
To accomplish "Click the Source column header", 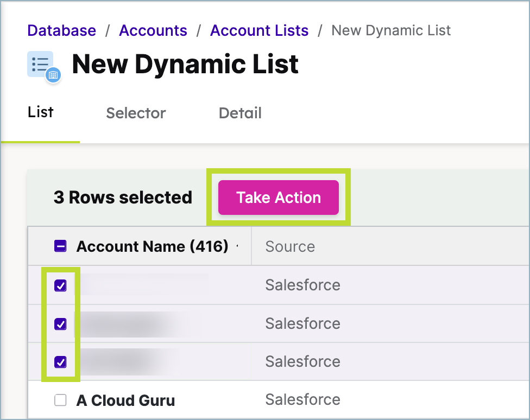I will (x=289, y=246).
